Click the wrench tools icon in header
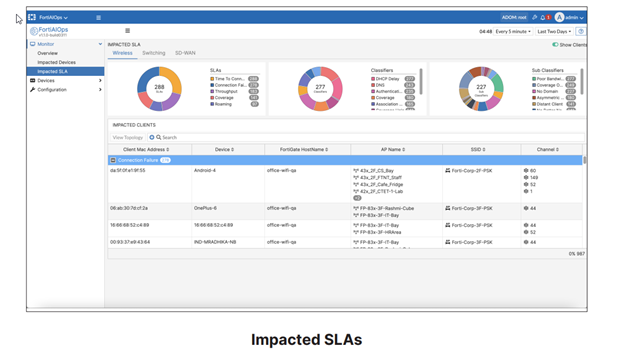The image size is (624, 361). coord(534,18)
